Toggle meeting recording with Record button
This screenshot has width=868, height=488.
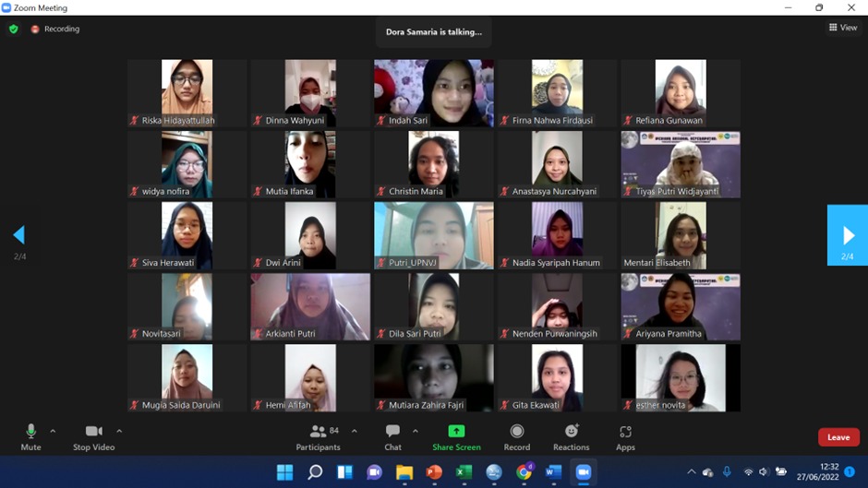[x=516, y=436]
